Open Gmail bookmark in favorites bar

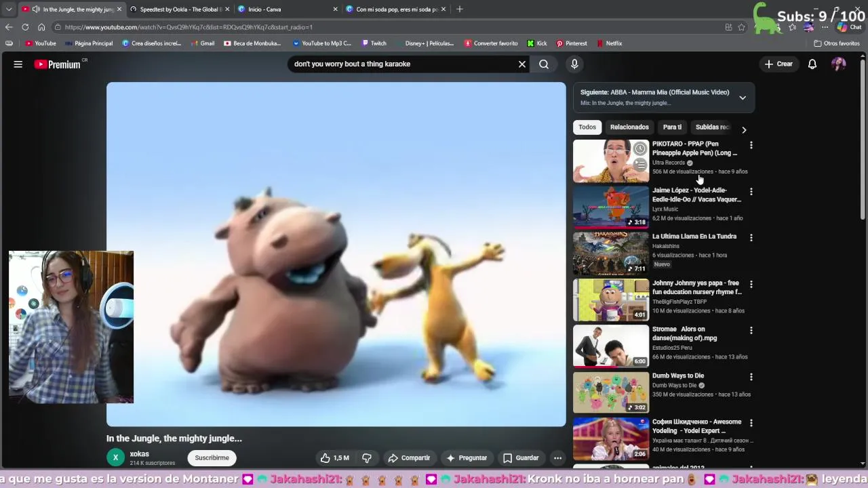[x=202, y=43]
